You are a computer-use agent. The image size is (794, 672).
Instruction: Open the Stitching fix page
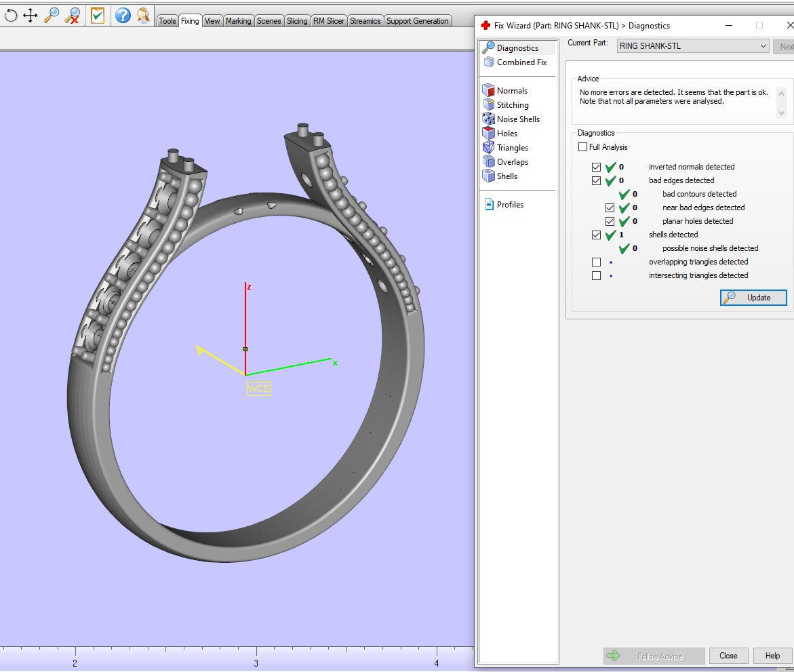click(512, 105)
